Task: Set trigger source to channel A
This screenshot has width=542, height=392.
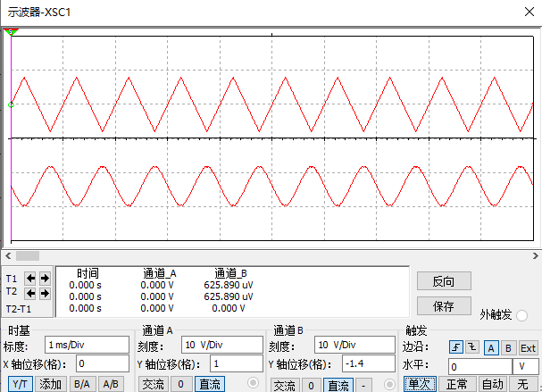Action: pos(491,347)
